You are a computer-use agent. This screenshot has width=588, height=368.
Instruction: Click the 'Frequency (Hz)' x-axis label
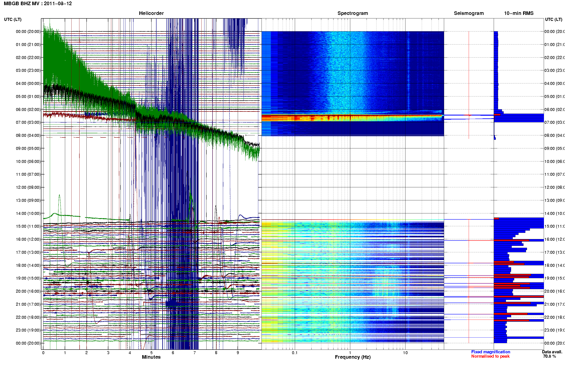(x=353, y=357)
